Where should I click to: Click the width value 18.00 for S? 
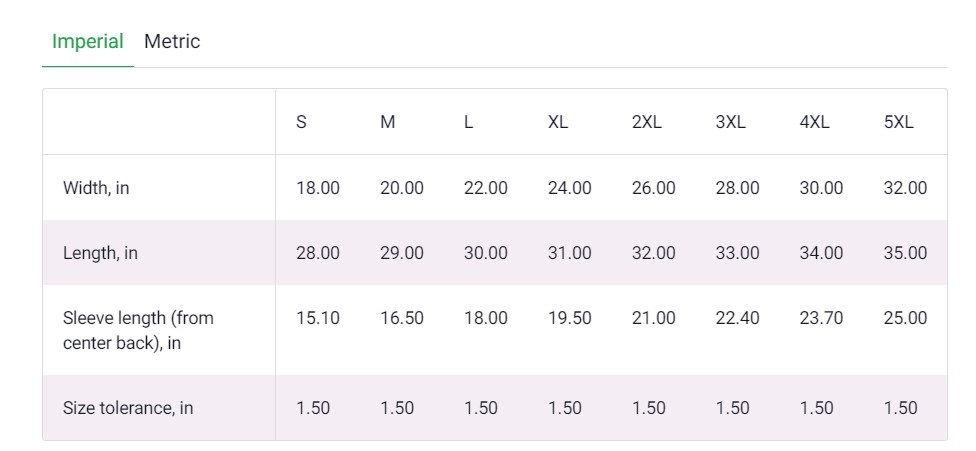318,188
